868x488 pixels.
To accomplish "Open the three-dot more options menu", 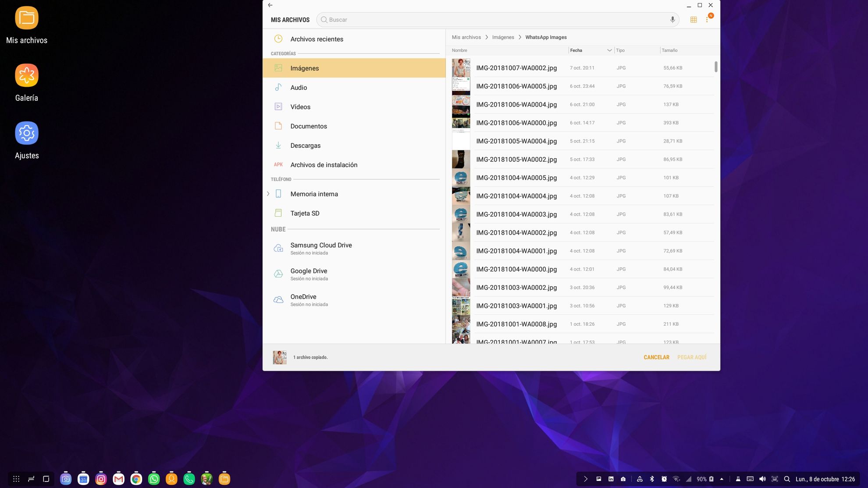I will (x=707, y=20).
